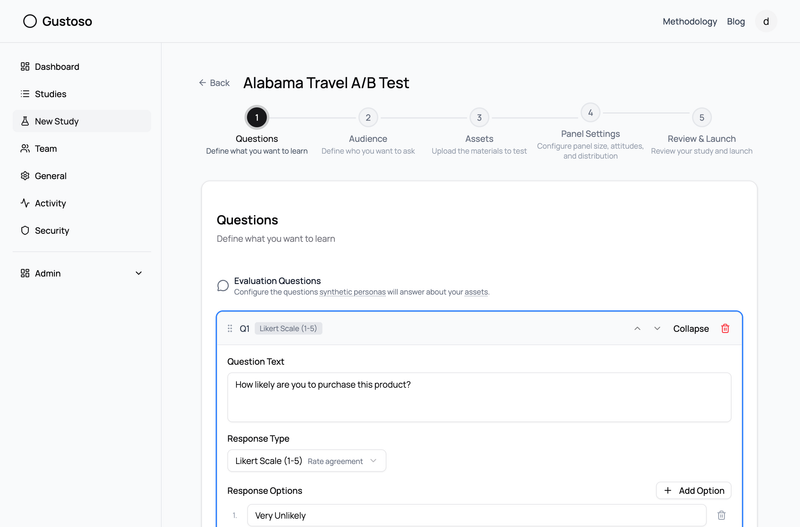Jump to step 5 Review & Launch
Image resolution: width=800 pixels, height=527 pixels.
tap(702, 118)
